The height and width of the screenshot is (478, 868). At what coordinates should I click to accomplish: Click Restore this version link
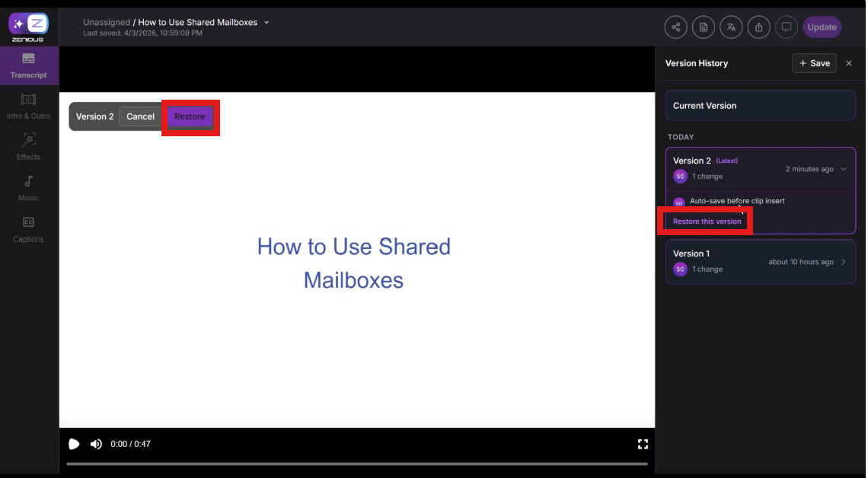point(707,221)
